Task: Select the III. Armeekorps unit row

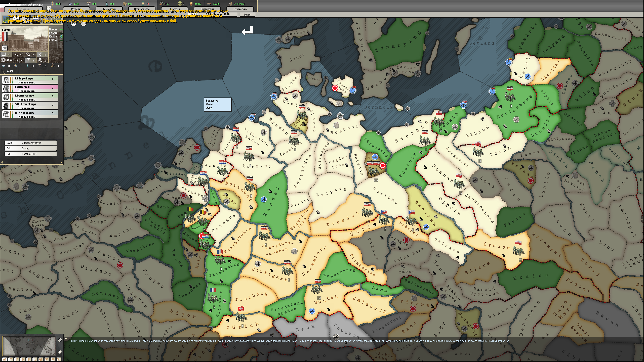Action: tap(30, 114)
